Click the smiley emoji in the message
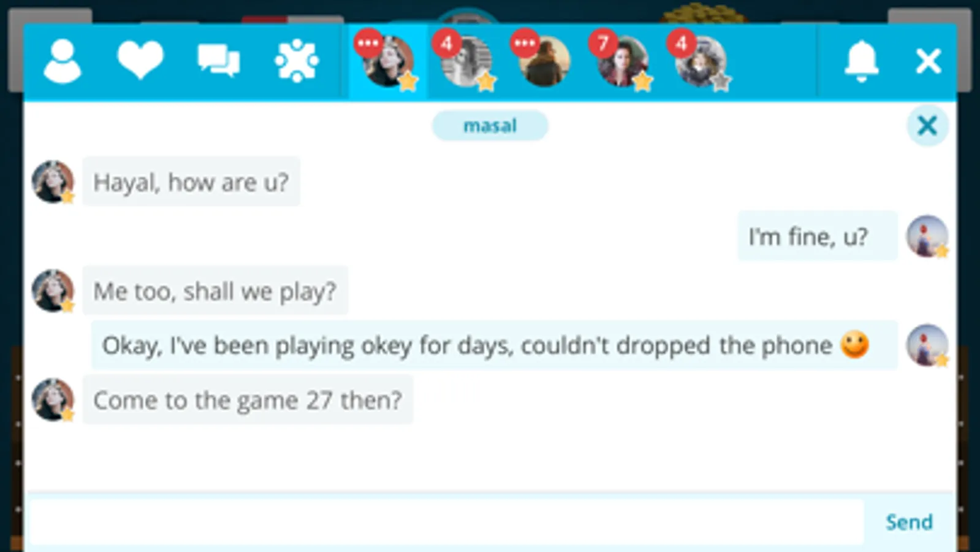The height and width of the screenshot is (552, 980). [855, 345]
